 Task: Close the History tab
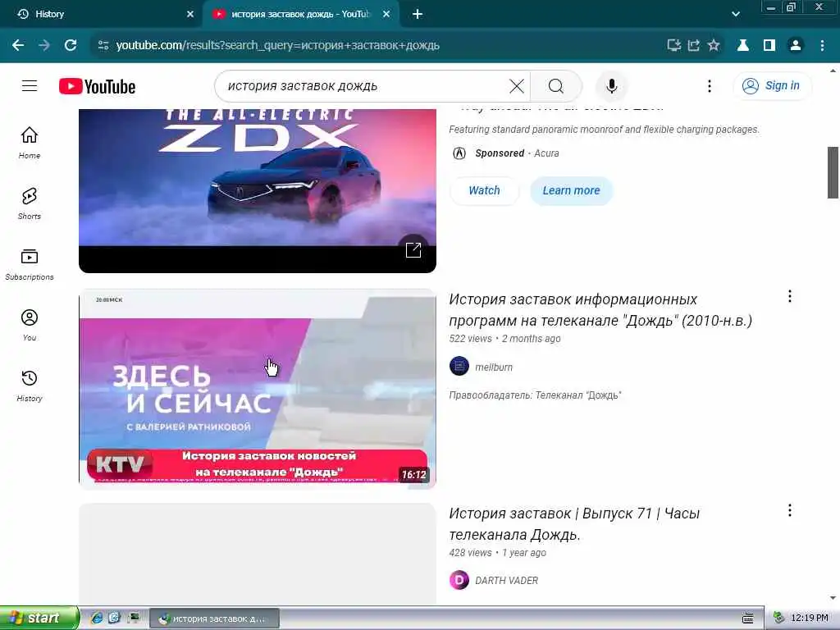coord(190,15)
